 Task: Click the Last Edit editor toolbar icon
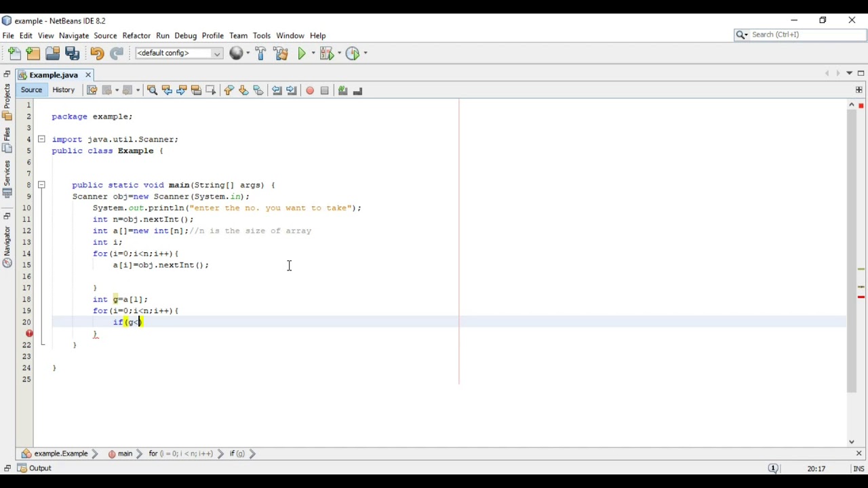(92, 90)
